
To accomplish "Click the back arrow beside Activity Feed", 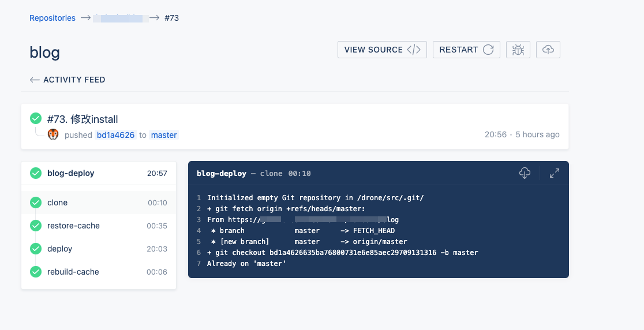I will [x=35, y=80].
